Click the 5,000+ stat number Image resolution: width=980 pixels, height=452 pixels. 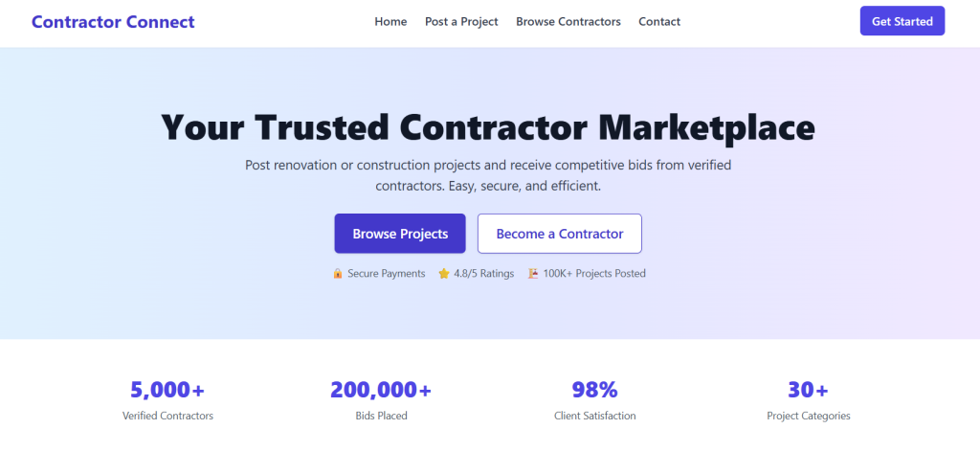click(167, 390)
